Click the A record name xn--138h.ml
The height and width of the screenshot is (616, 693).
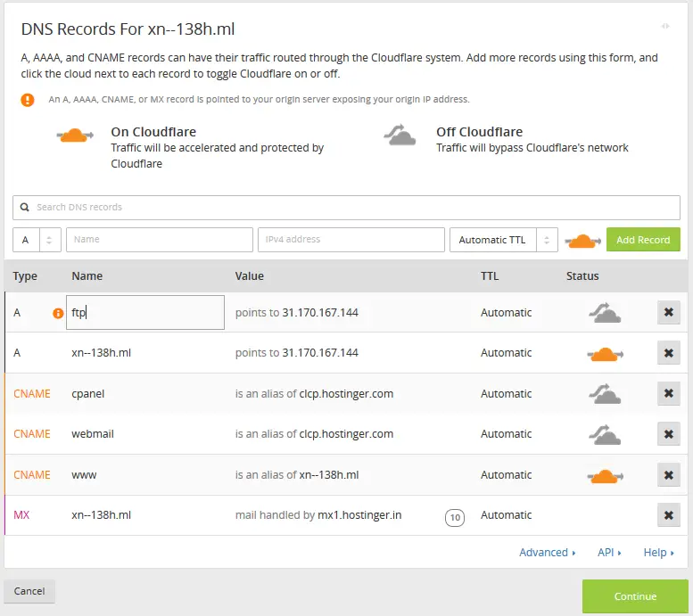[101, 353]
